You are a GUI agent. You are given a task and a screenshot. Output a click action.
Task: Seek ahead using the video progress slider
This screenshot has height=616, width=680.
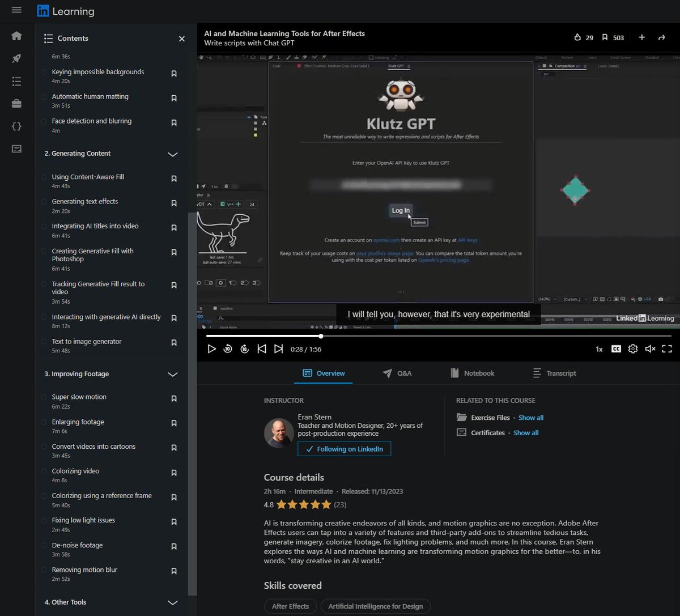(397, 335)
